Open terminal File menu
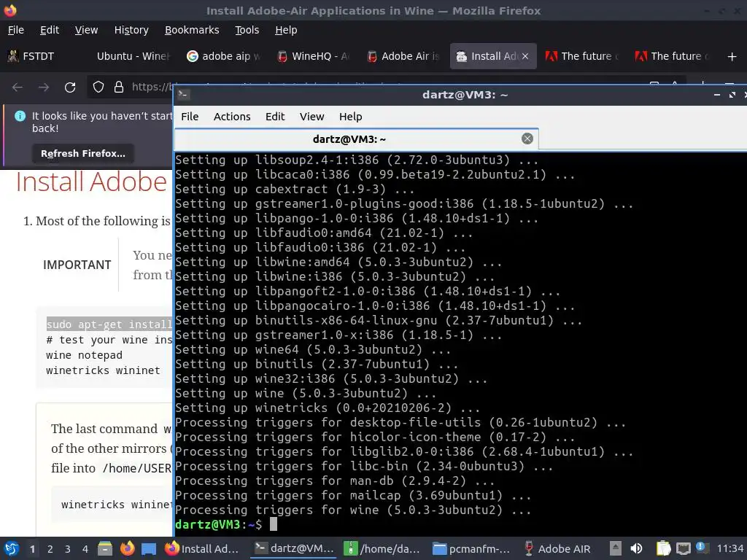Image resolution: width=747 pixels, height=560 pixels. pos(190,117)
